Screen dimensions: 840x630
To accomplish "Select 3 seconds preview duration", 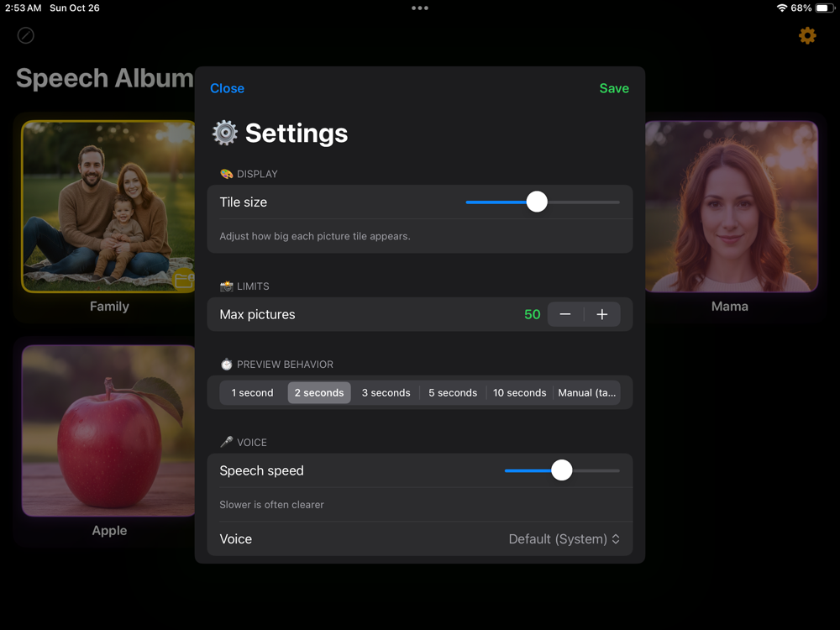I will pos(386,392).
